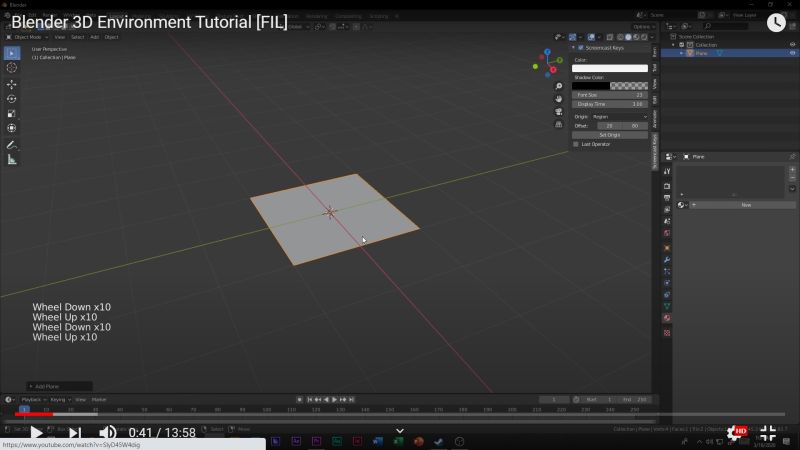This screenshot has width=800, height=450.
Task: Open Steam from the Windows taskbar
Action: 438,442
